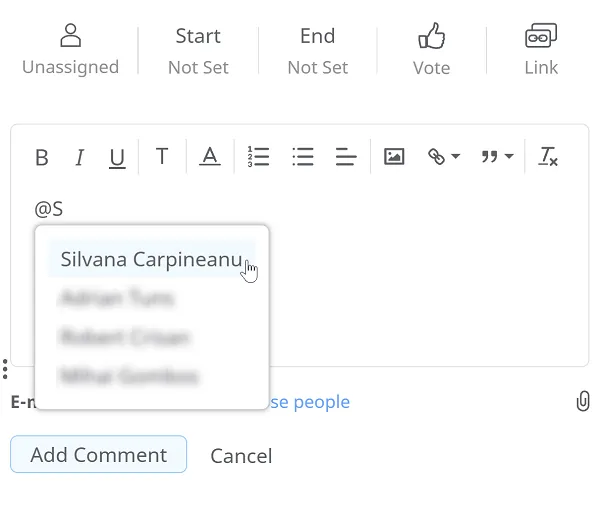Open the text size tool
600x515 pixels.
162,156
